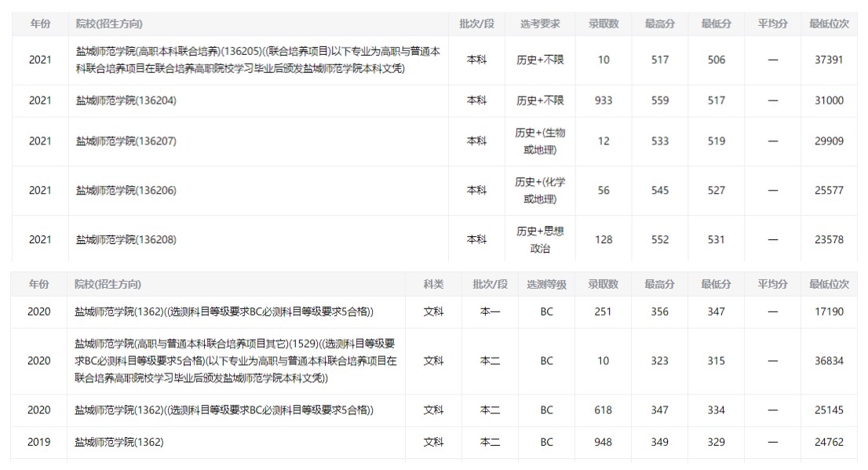Select the rank cell showing 36834
This screenshot has height=470, width=868.
click(x=829, y=361)
